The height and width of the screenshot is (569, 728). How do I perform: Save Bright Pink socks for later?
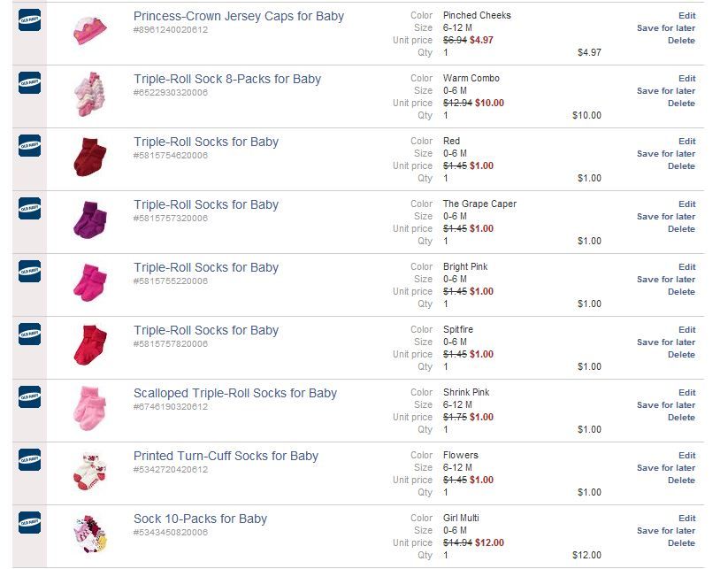point(666,279)
